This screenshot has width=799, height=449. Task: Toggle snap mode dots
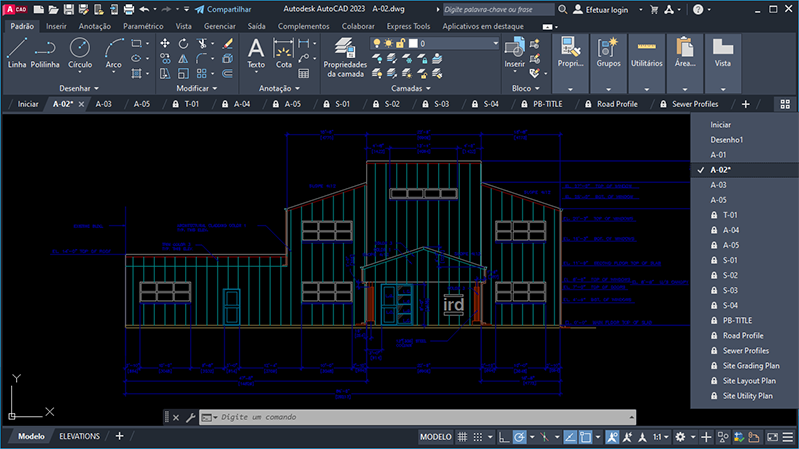477,437
